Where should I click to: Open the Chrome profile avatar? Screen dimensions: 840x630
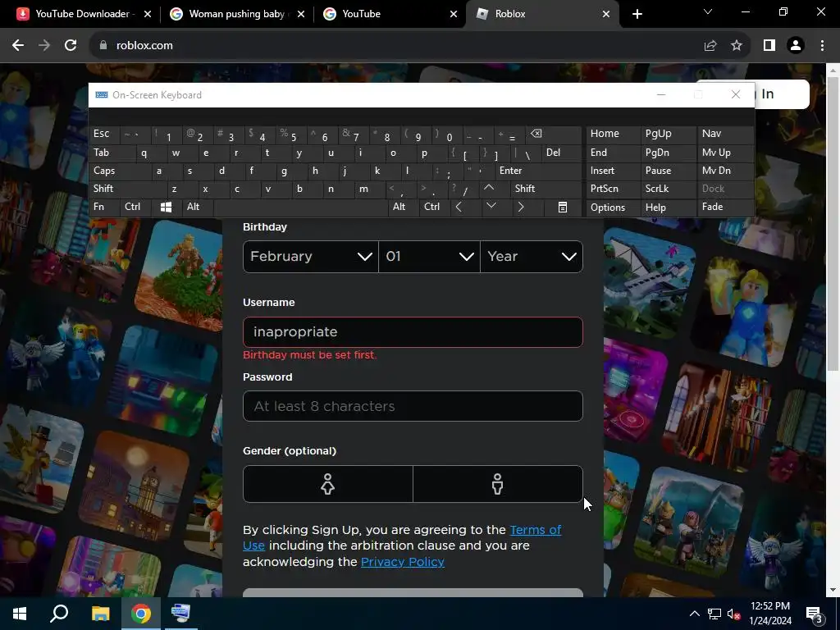(796, 46)
